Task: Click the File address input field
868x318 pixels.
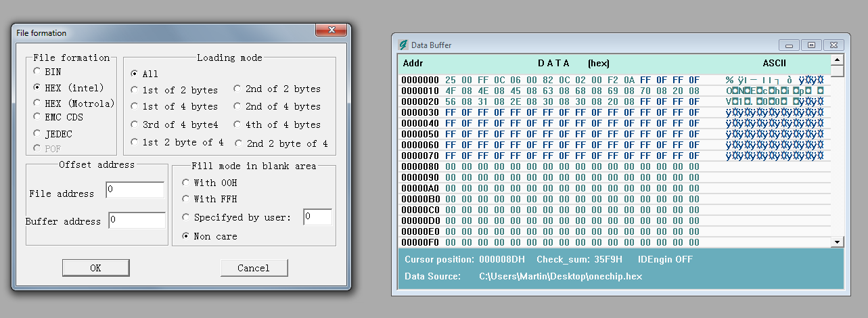Action: (135, 190)
